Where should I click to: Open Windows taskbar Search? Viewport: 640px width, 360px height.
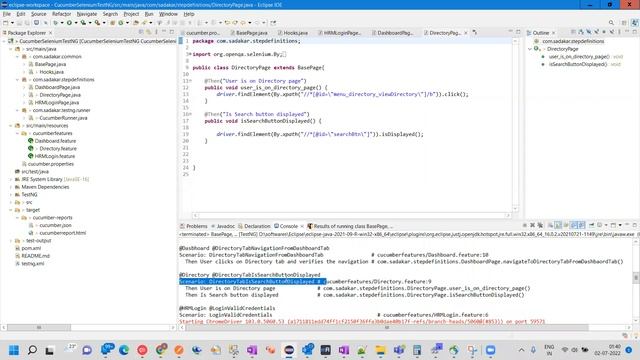pyautogui.click(x=32, y=350)
